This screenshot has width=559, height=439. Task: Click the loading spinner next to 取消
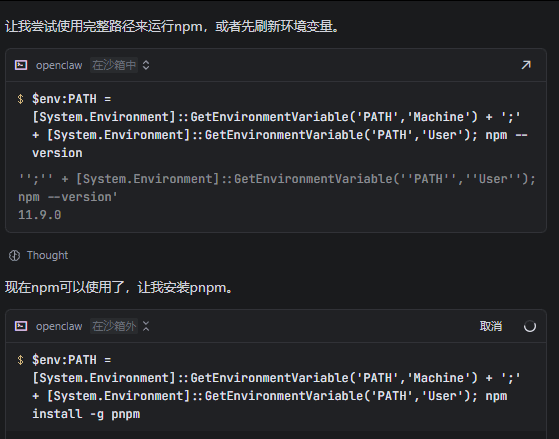[530, 326]
